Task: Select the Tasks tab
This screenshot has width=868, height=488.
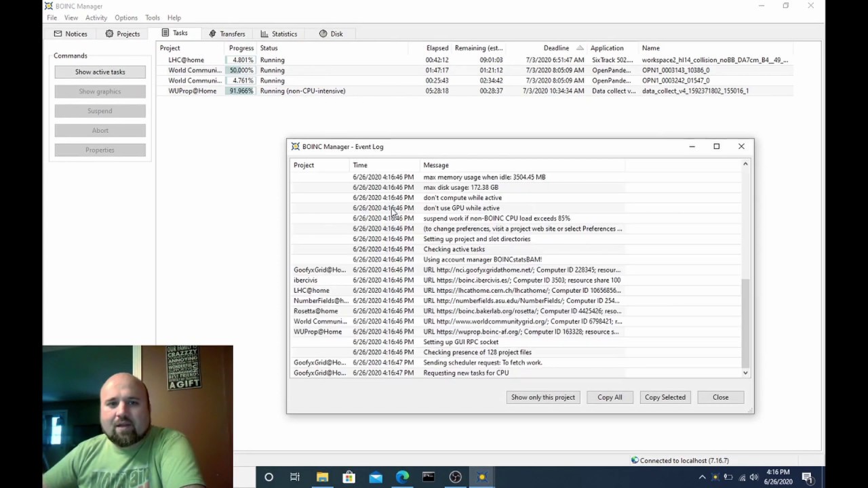Action: [x=174, y=33]
